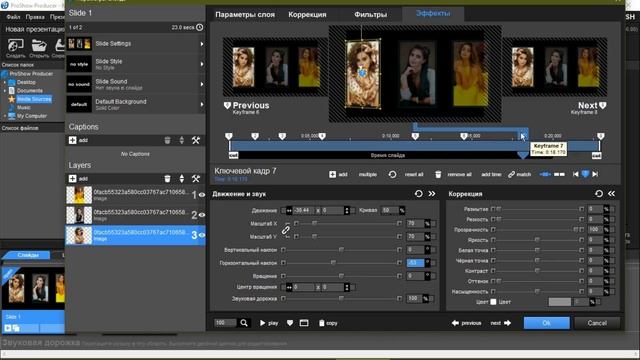This screenshot has height=360, width=640.
Task: Click the scale X/Y chain link icon
Action: pyautogui.click(x=286, y=230)
